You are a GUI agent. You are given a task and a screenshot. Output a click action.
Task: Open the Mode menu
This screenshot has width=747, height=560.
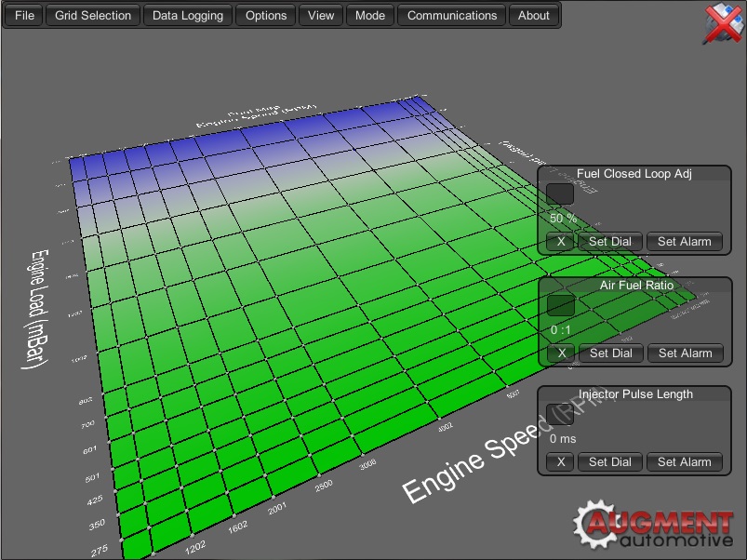tap(369, 15)
